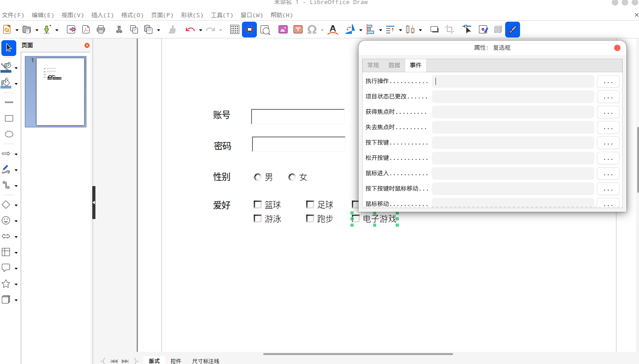Expand the basic shapes diamond dropdown
Screen dimensions: 639x364
pos(16,205)
